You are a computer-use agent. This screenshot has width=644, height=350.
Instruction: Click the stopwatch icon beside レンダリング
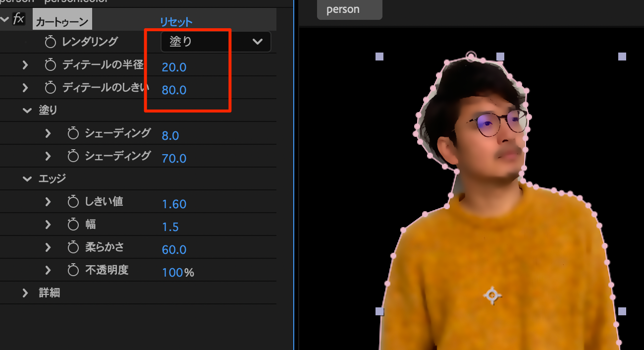click(x=51, y=42)
